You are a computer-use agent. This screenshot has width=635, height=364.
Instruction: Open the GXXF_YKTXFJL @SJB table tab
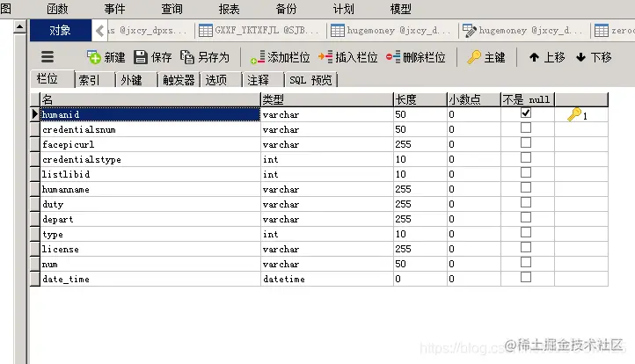tap(260, 31)
